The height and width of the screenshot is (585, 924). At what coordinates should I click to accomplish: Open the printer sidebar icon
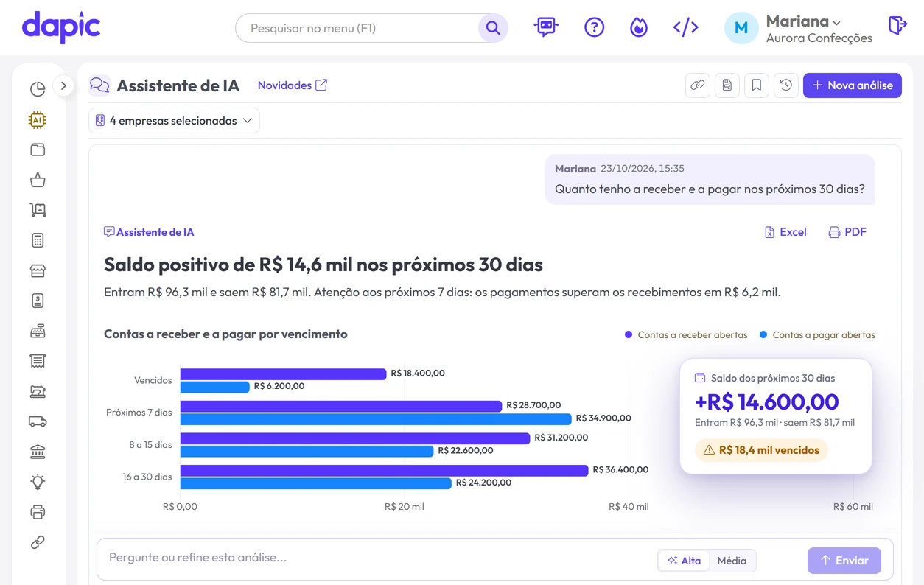pos(38,512)
